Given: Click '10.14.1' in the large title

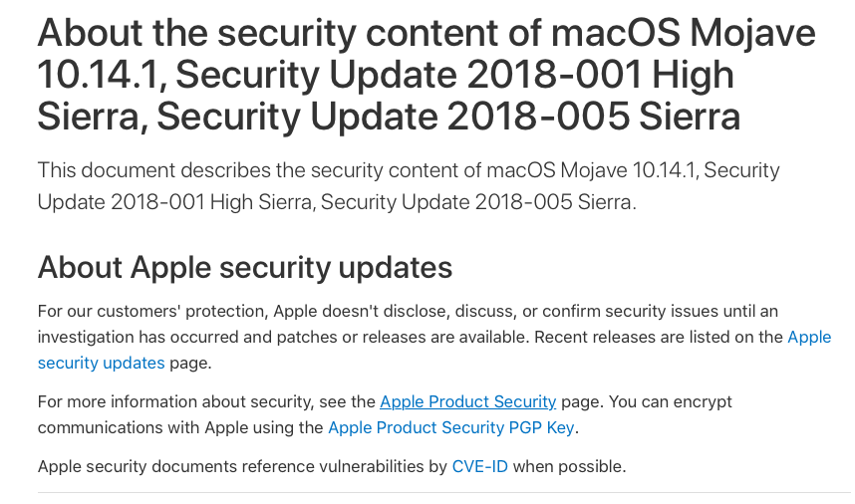Looking at the screenshot, I should [x=102, y=75].
